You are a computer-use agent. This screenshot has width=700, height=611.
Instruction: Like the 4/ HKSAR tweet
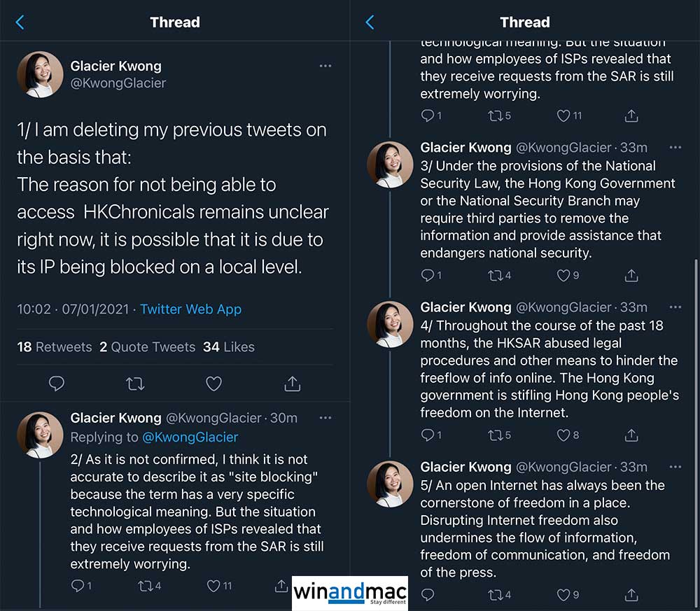[x=564, y=435]
